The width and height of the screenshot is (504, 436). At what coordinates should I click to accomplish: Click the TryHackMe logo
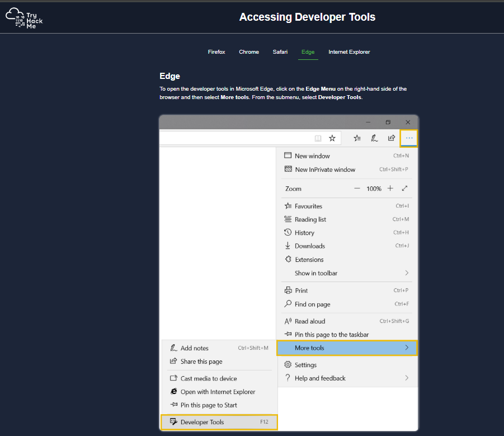(x=24, y=18)
